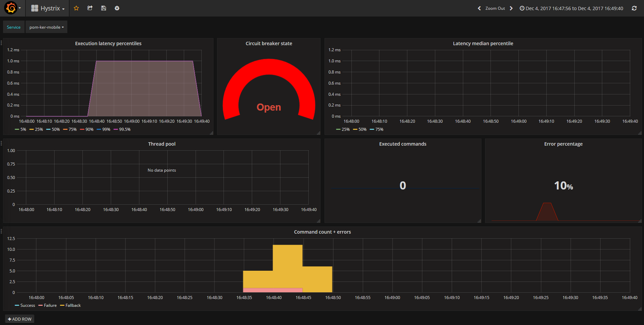Click the share dashboard icon

[90, 8]
